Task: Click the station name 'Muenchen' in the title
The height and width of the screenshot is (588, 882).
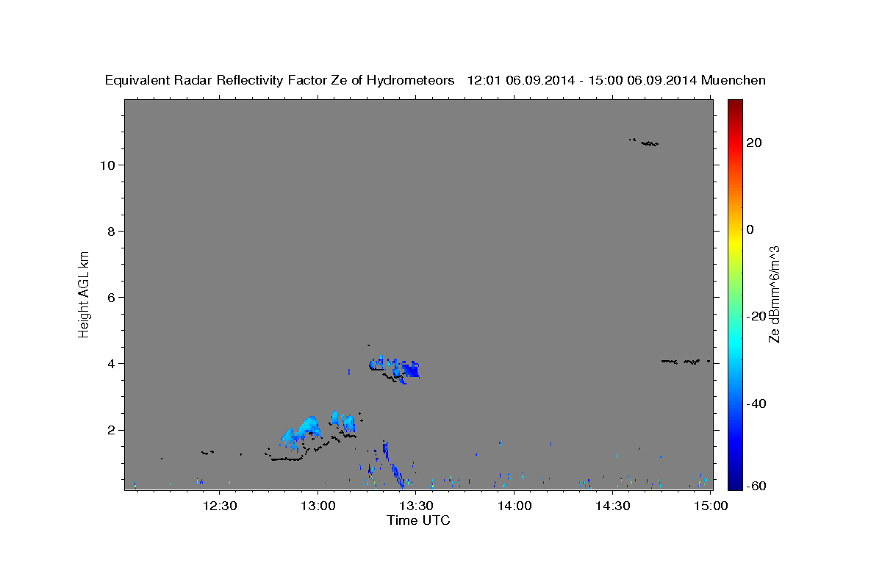Action: (734, 81)
